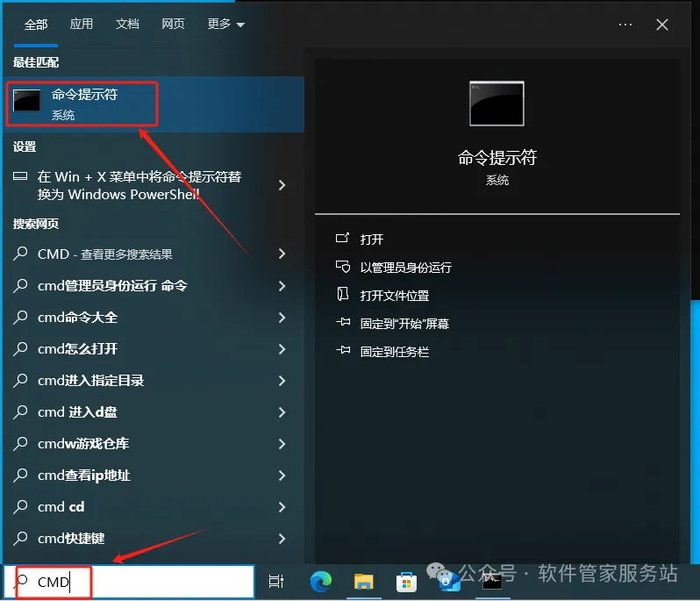Click the pin icon beside 固定到"开始"屏幕
700x601 pixels.
(343, 322)
